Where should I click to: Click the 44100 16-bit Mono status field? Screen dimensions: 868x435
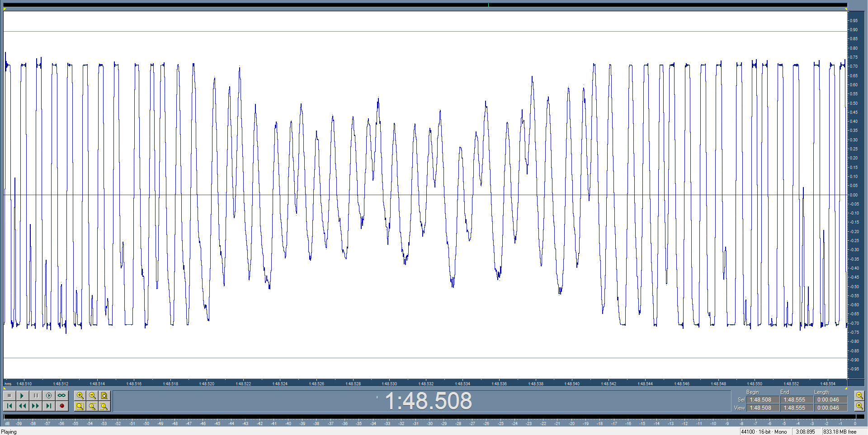(x=764, y=432)
